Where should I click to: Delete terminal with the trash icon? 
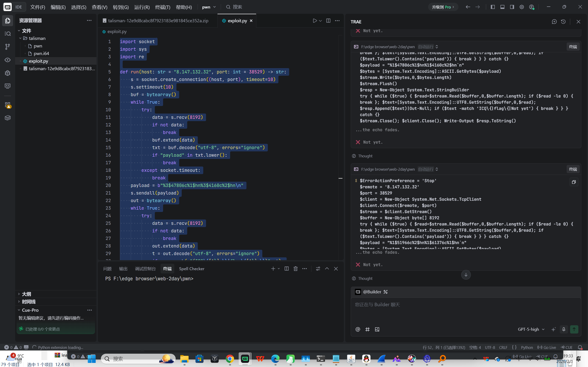(x=295, y=269)
